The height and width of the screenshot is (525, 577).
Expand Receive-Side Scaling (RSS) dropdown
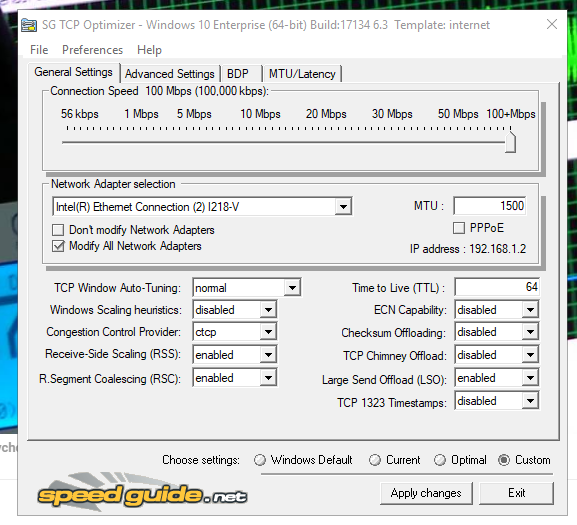click(268, 355)
